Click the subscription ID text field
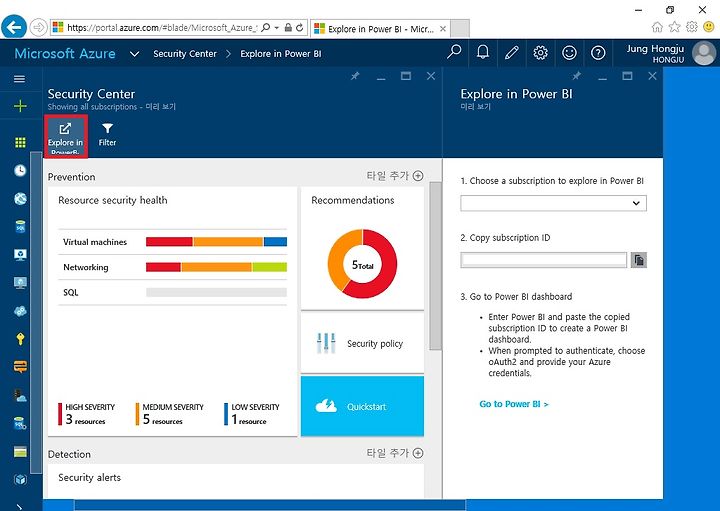Image resolution: width=720 pixels, height=511 pixels. coord(543,260)
